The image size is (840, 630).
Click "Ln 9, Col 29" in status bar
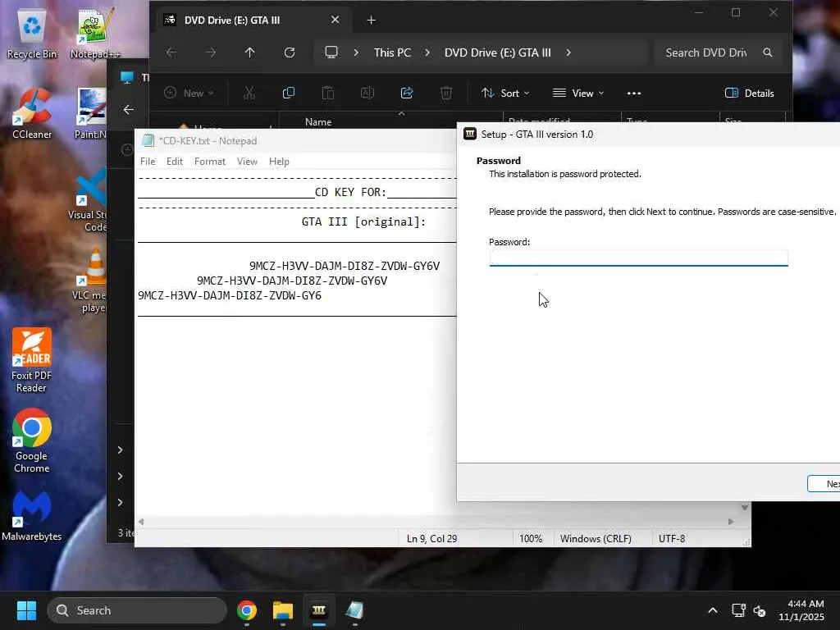point(431,538)
